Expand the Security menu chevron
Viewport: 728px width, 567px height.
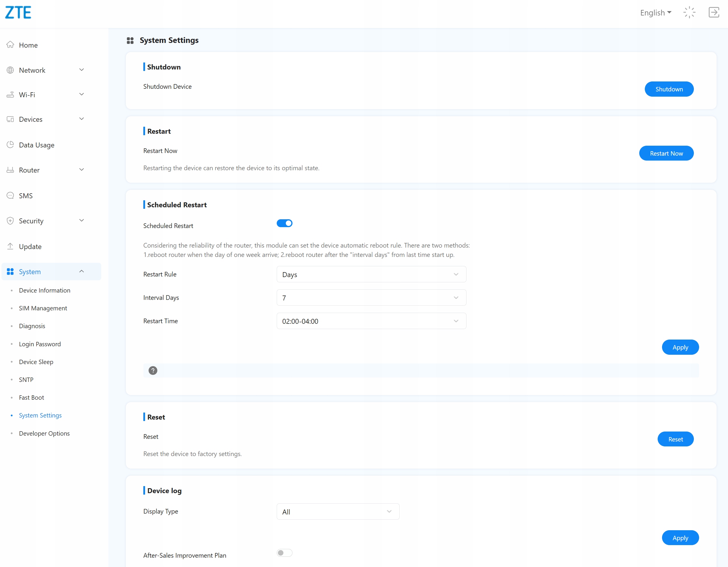[x=81, y=220]
